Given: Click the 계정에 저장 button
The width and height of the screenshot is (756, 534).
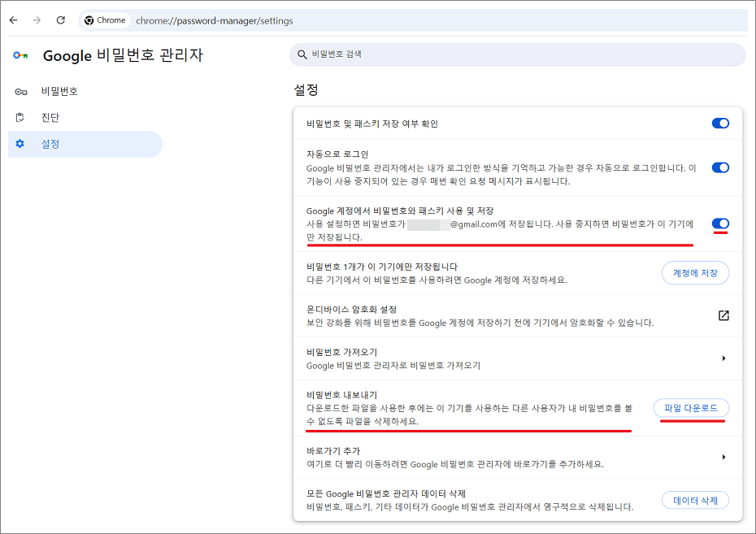Looking at the screenshot, I should [695, 273].
